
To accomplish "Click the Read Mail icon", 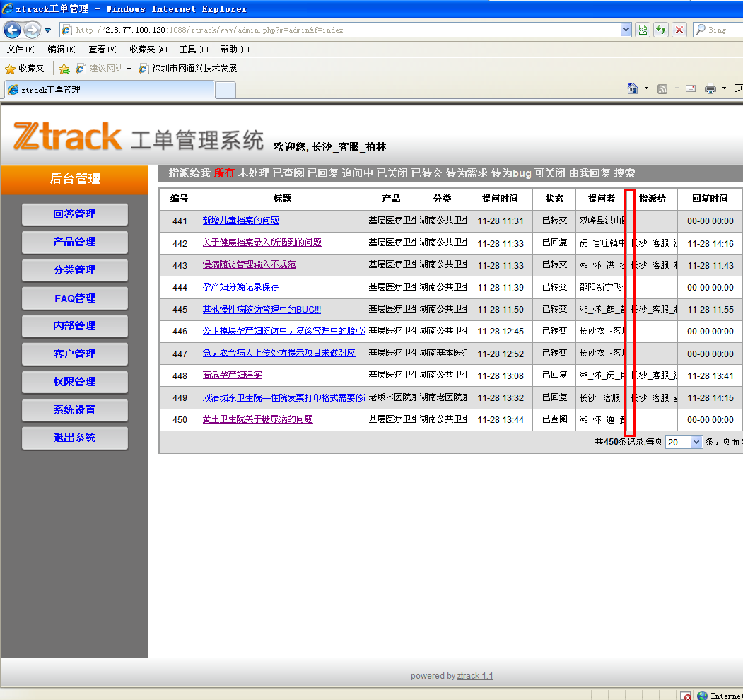I will click(691, 88).
